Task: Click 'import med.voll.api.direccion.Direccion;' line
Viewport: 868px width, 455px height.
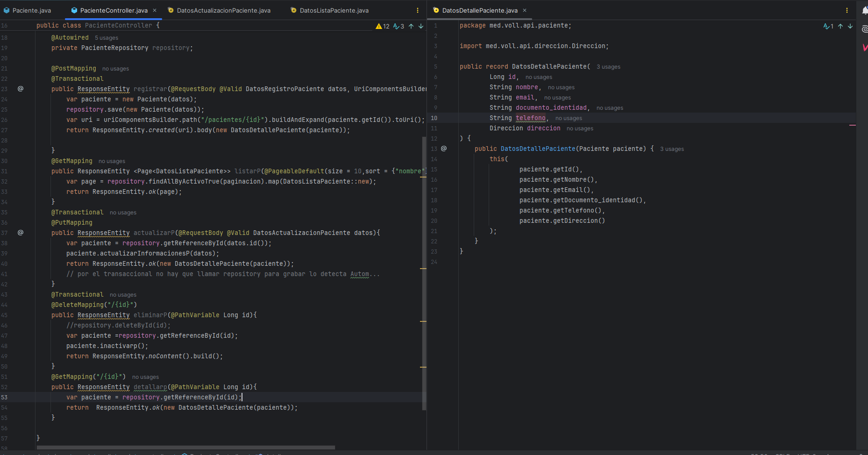Action: (534, 46)
